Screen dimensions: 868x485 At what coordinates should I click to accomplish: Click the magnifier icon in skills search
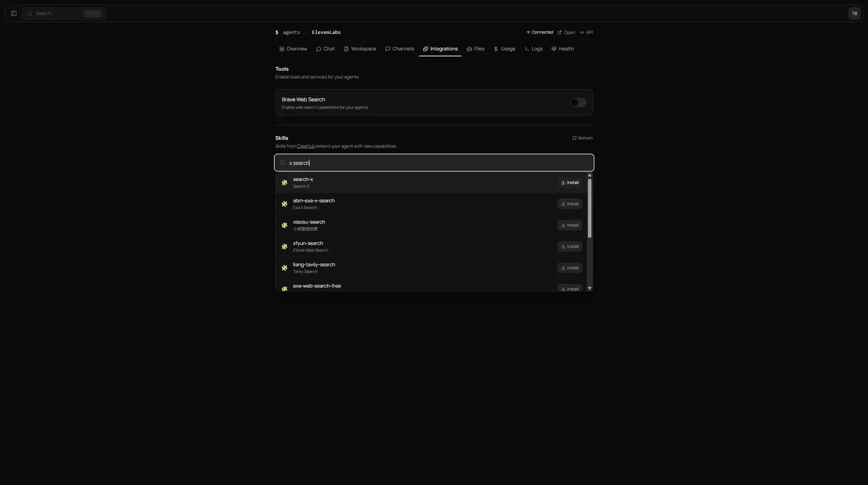point(283,163)
